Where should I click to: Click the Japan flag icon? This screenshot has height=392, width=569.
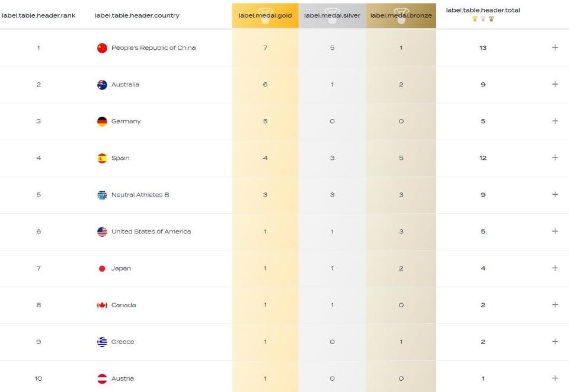pos(102,269)
